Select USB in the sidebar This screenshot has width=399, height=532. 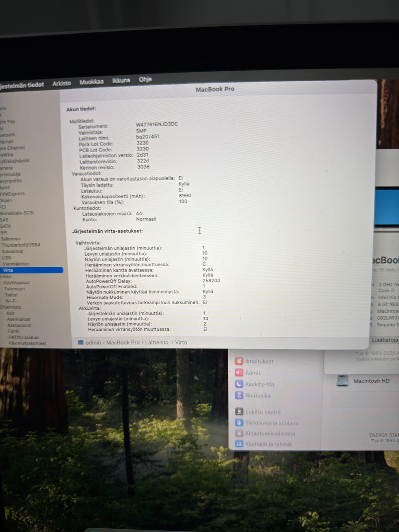click(x=7, y=258)
